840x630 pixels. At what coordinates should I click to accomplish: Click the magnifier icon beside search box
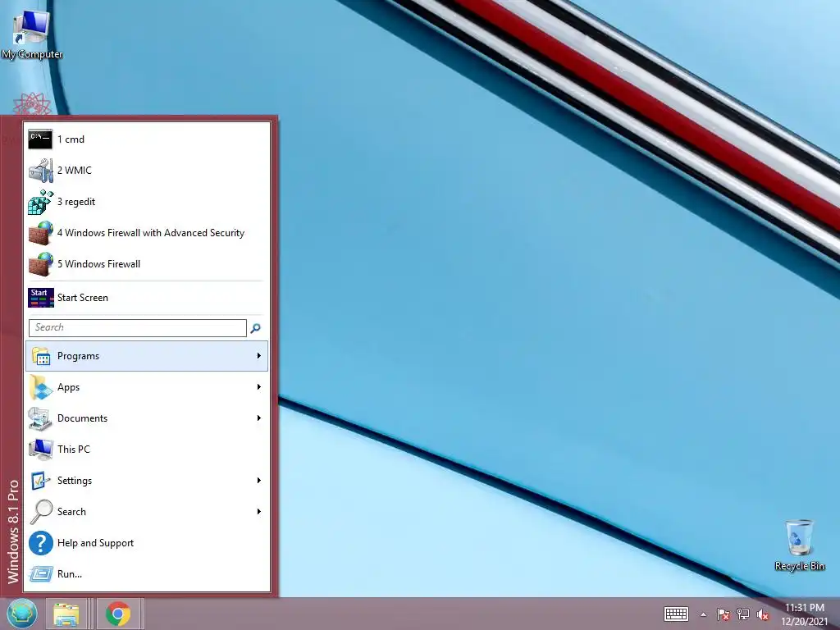[256, 328]
